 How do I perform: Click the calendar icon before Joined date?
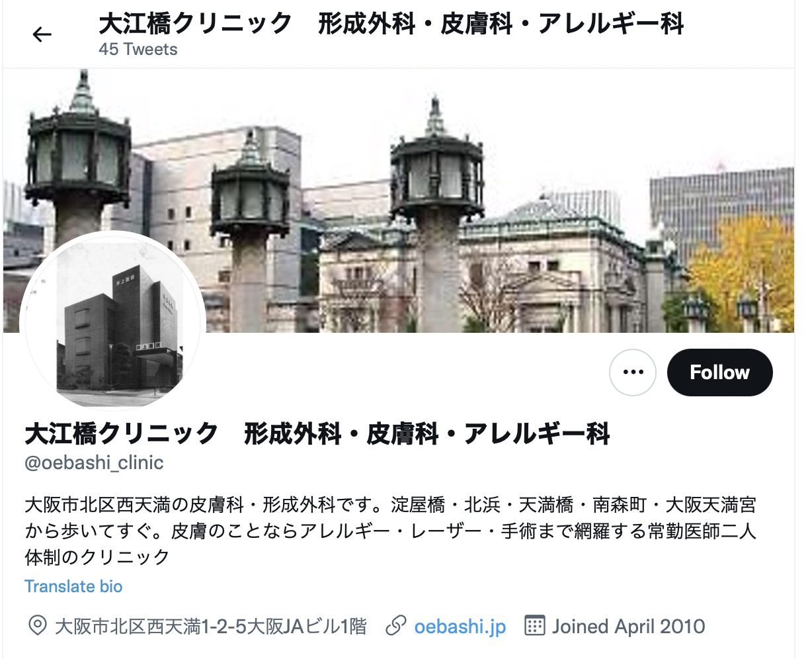[x=534, y=625]
